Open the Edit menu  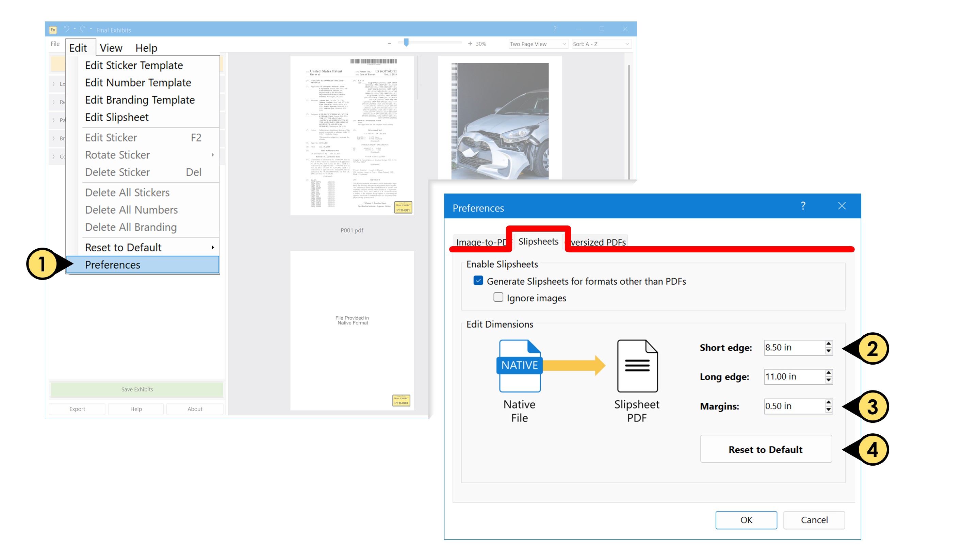78,48
